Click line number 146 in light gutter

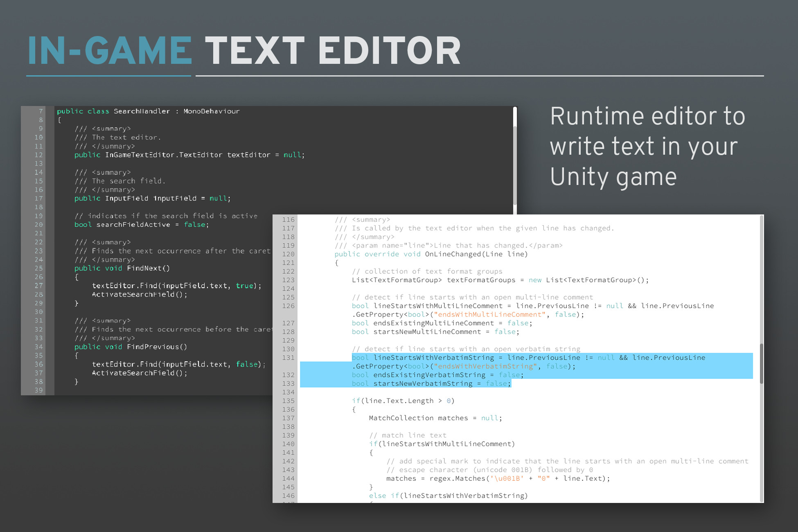point(288,496)
